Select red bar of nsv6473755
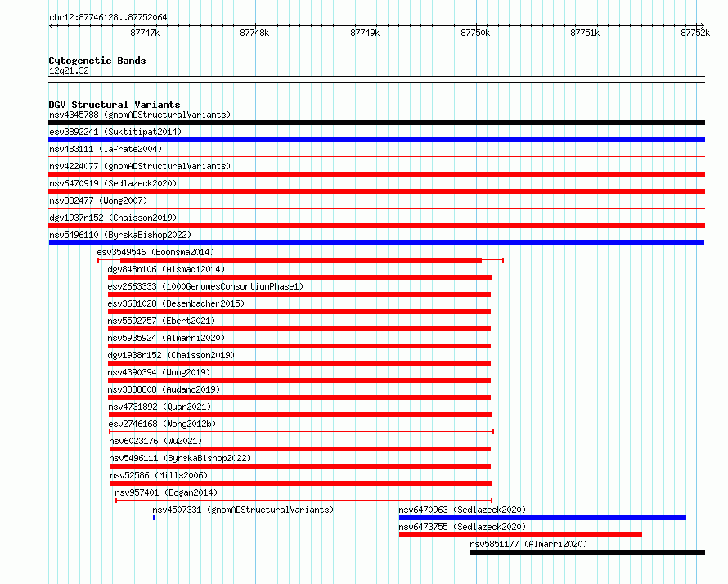The width and height of the screenshot is (728, 584). pyautogui.click(x=520, y=535)
